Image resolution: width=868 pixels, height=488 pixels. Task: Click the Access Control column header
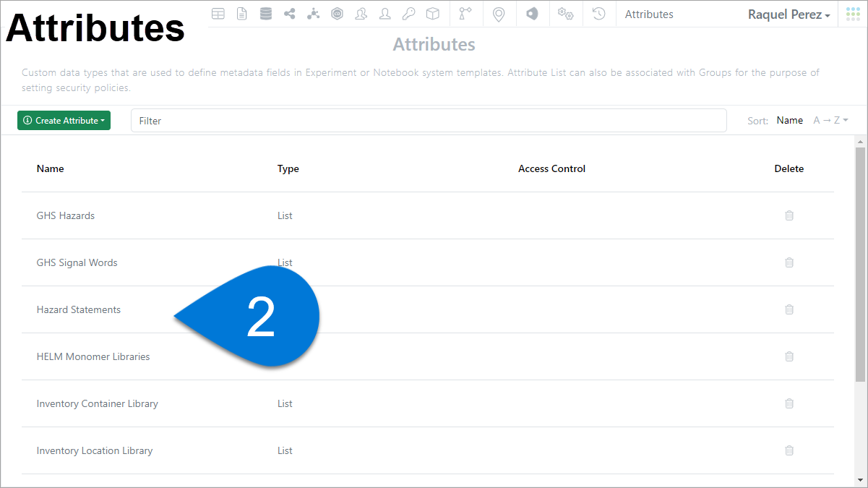click(x=552, y=168)
